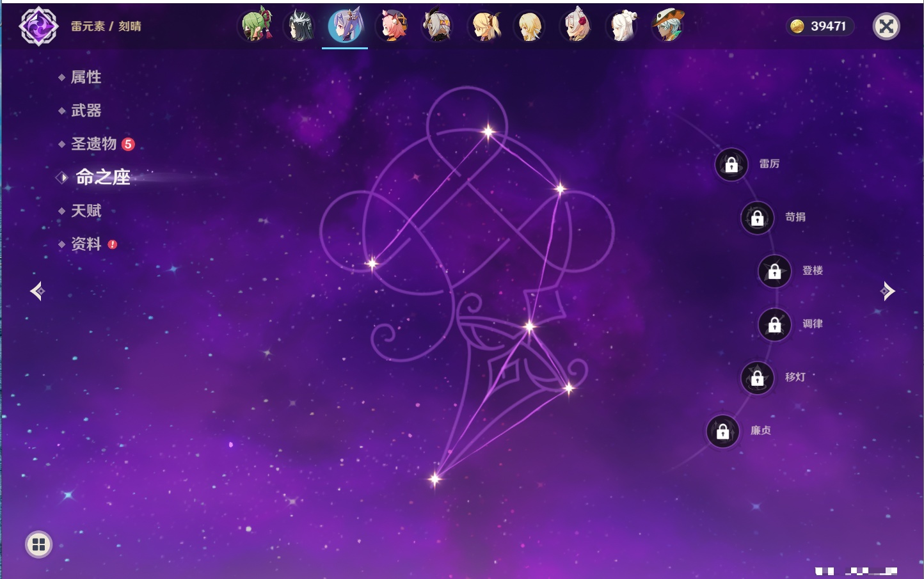Click the Electro element emblem icon
The image size is (924, 579).
pos(38,26)
